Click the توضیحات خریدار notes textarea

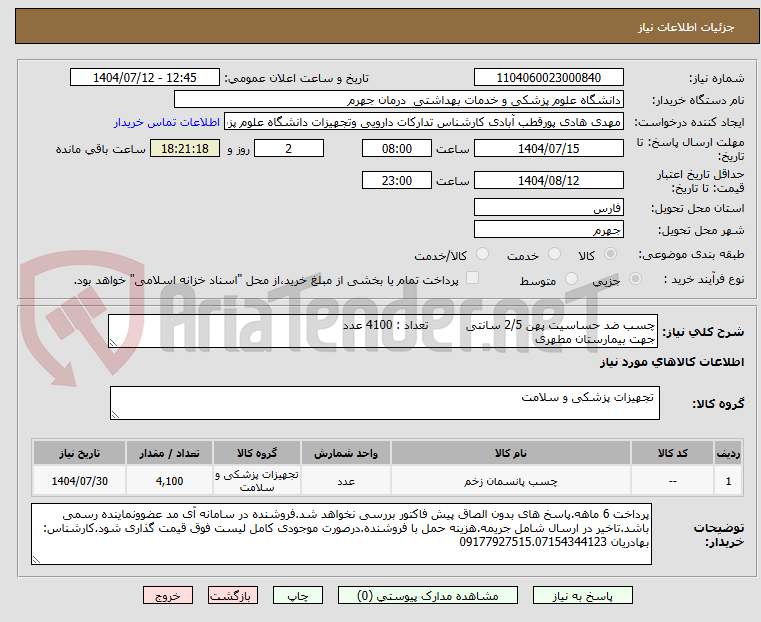(x=341, y=534)
